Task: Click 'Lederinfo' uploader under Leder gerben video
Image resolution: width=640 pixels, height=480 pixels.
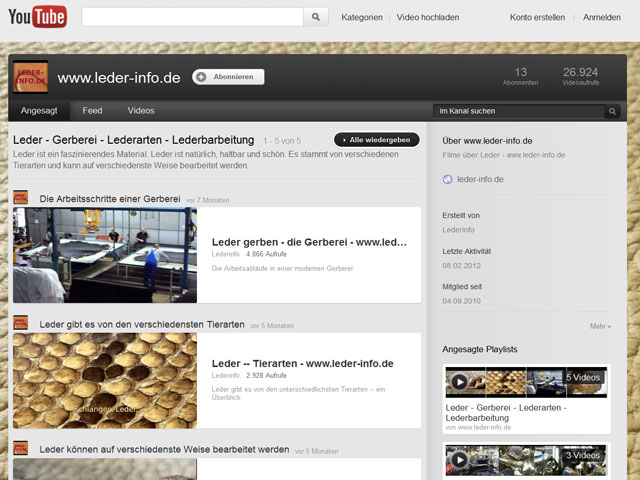Action: 225,254
